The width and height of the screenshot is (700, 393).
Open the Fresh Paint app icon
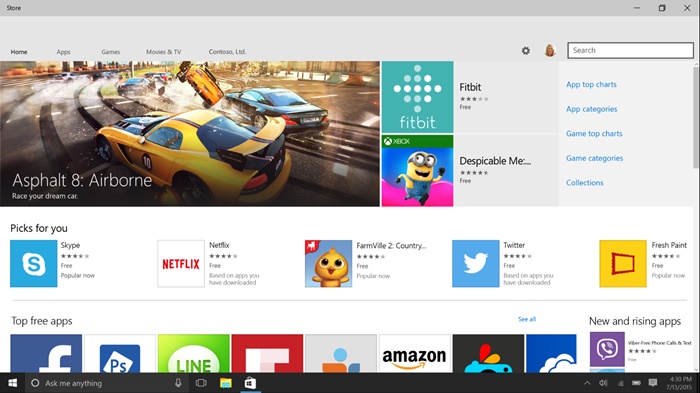(623, 263)
